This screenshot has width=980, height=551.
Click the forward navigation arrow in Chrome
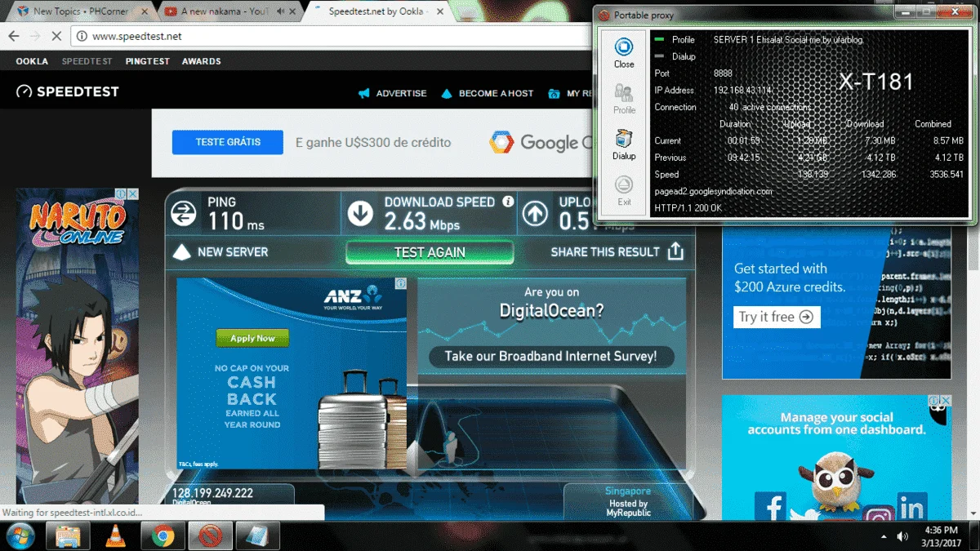coord(35,36)
